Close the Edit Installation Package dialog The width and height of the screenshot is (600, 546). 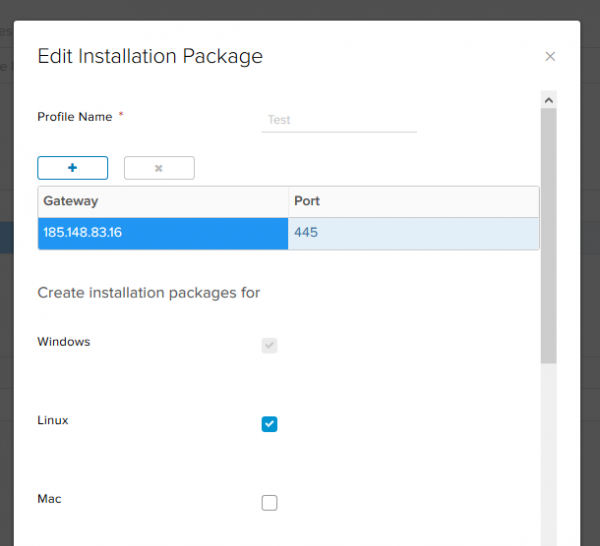coord(550,57)
